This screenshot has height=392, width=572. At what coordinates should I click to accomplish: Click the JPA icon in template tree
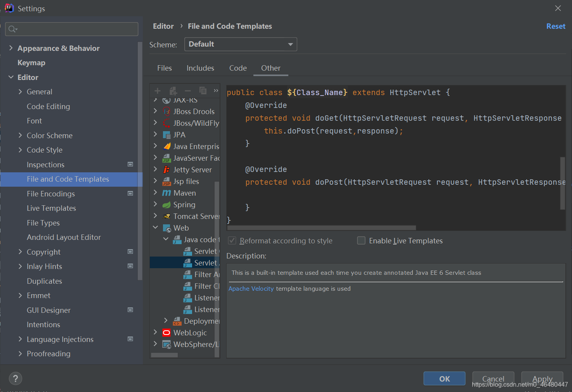pos(166,135)
